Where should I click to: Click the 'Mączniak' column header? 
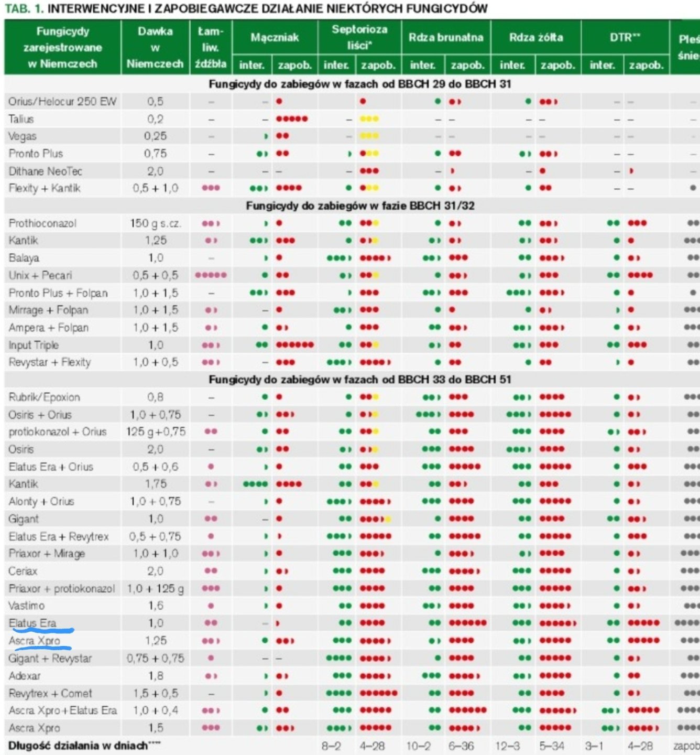pyautogui.click(x=275, y=37)
